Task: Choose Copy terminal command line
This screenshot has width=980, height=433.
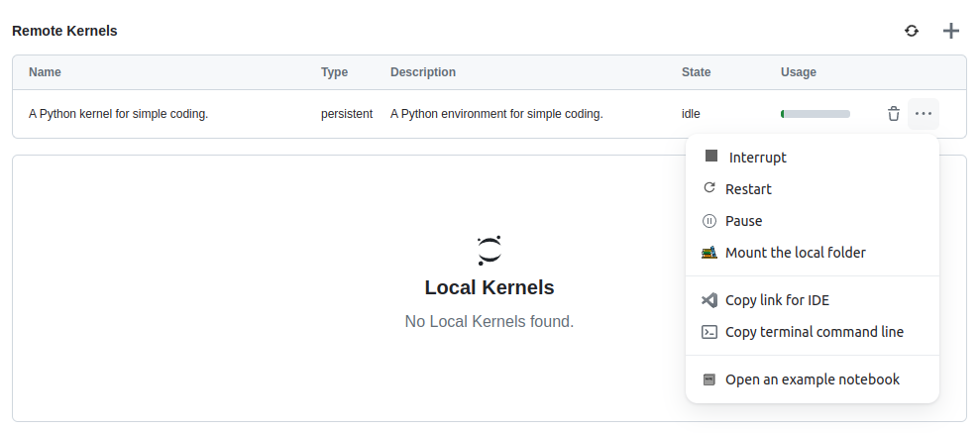Action: [x=812, y=332]
